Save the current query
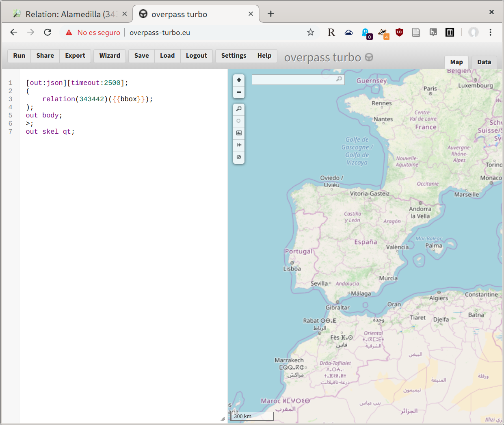504x425 pixels. (142, 56)
